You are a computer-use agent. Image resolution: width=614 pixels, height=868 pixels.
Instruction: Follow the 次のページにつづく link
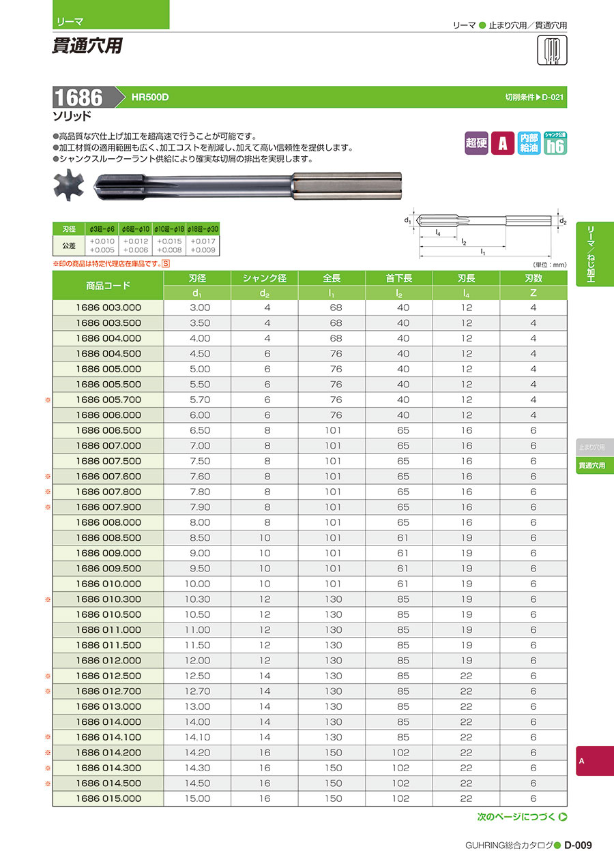click(516, 817)
